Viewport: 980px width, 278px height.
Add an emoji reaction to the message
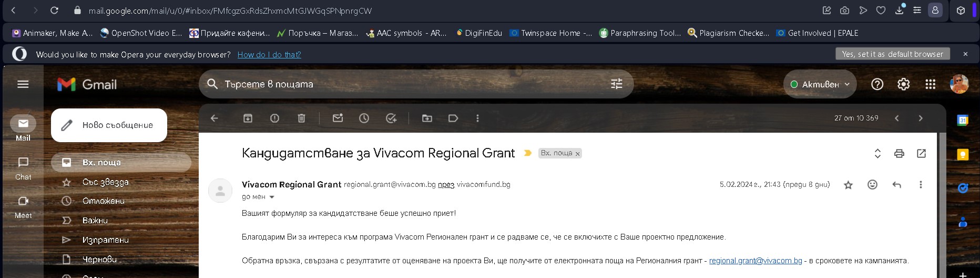click(x=872, y=184)
